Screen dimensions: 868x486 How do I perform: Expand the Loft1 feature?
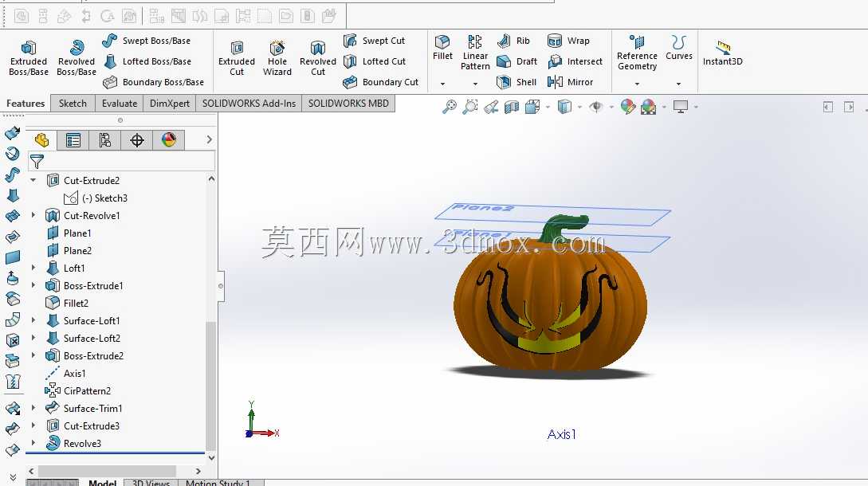(33, 268)
